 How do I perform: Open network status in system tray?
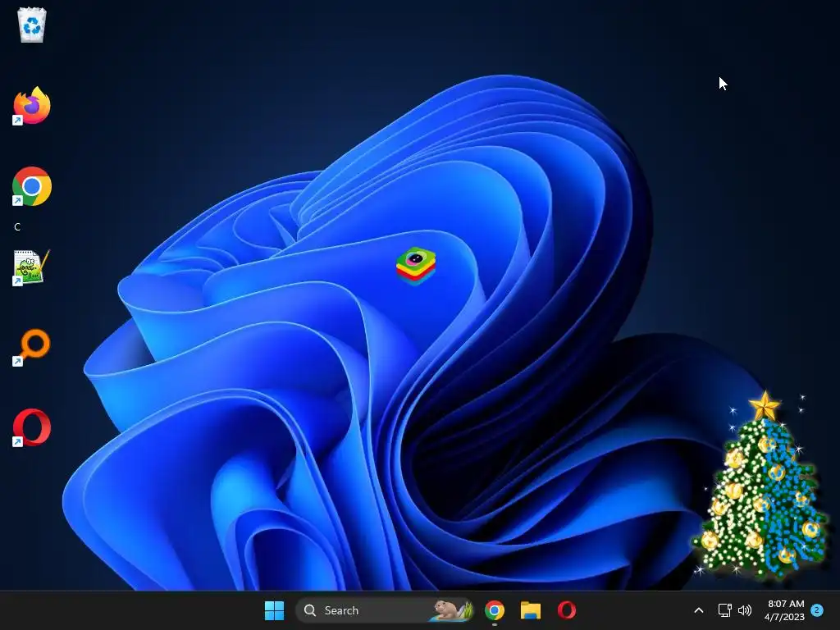[x=725, y=610]
